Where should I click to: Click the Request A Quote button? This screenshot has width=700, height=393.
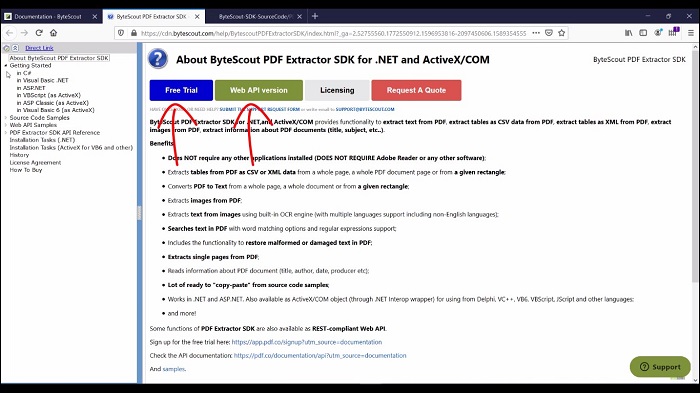416,90
